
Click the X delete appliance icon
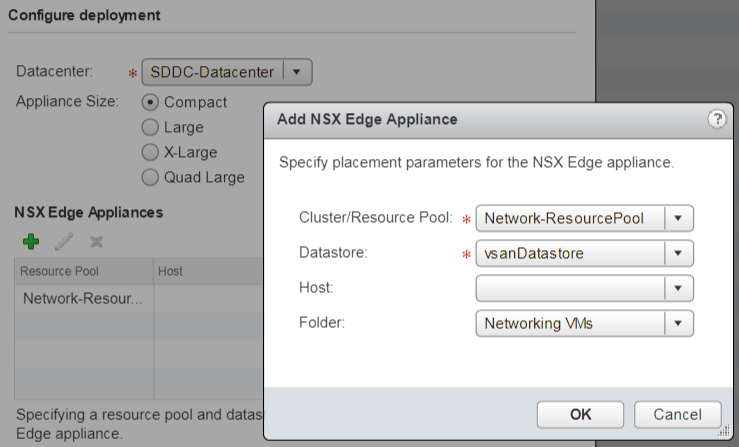pyautogui.click(x=97, y=241)
